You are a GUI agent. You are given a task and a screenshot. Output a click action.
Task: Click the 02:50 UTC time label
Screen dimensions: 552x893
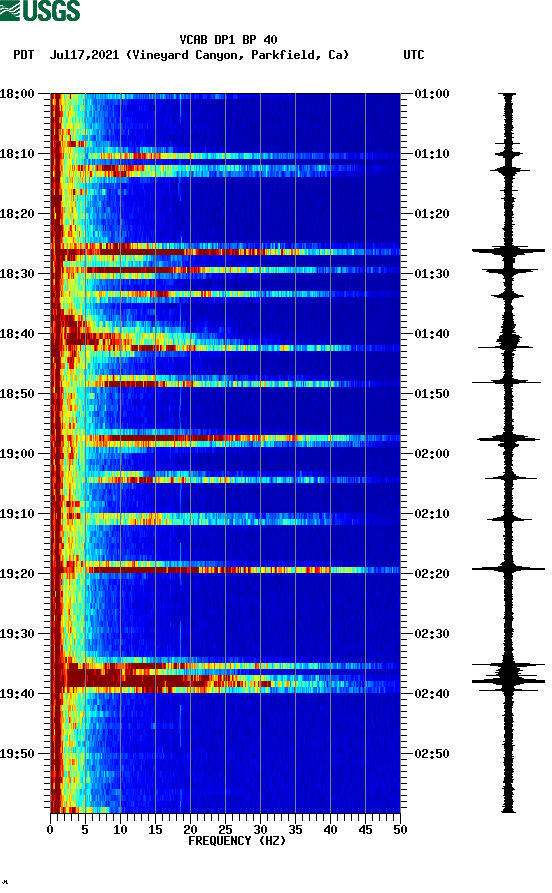point(432,753)
